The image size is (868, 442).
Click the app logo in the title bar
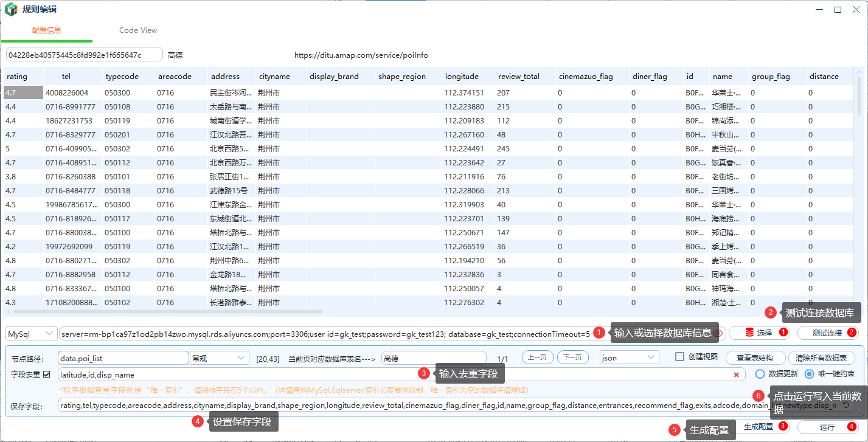(x=11, y=10)
